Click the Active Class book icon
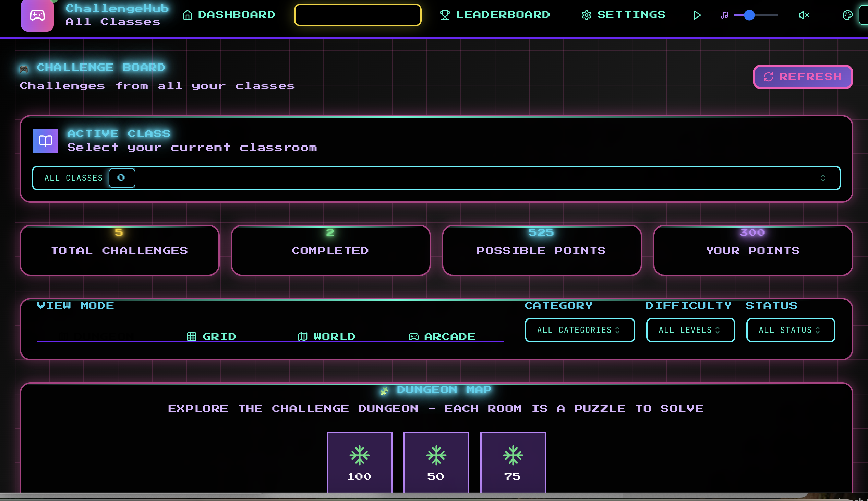Image resolution: width=868 pixels, height=501 pixels. (x=45, y=141)
